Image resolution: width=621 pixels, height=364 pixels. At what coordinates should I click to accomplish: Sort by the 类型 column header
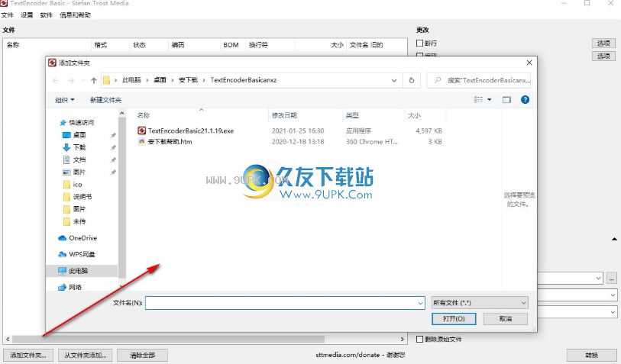[352, 115]
